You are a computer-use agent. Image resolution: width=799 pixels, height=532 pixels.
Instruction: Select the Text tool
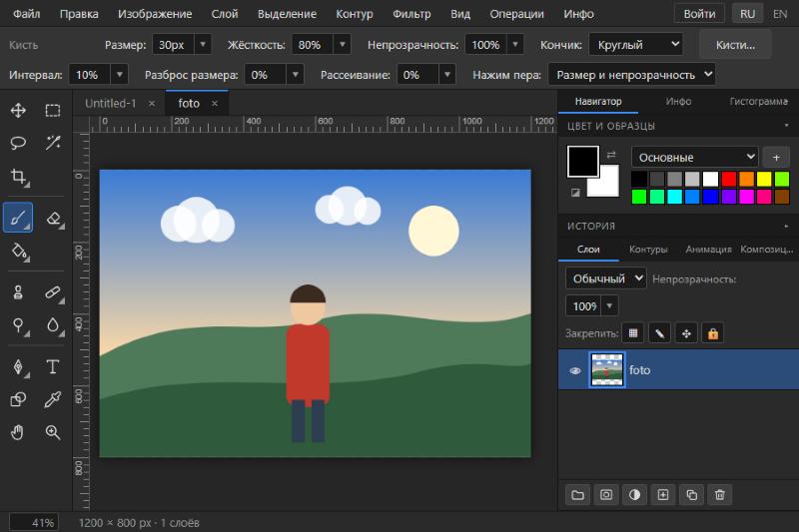(x=53, y=367)
